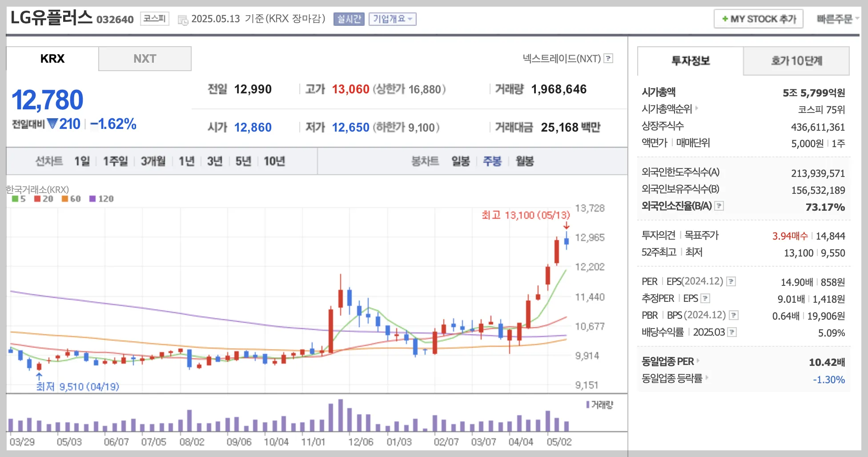Click the 시가 value 12,860
Viewport: 868px width, 457px height.
pyautogui.click(x=253, y=128)
